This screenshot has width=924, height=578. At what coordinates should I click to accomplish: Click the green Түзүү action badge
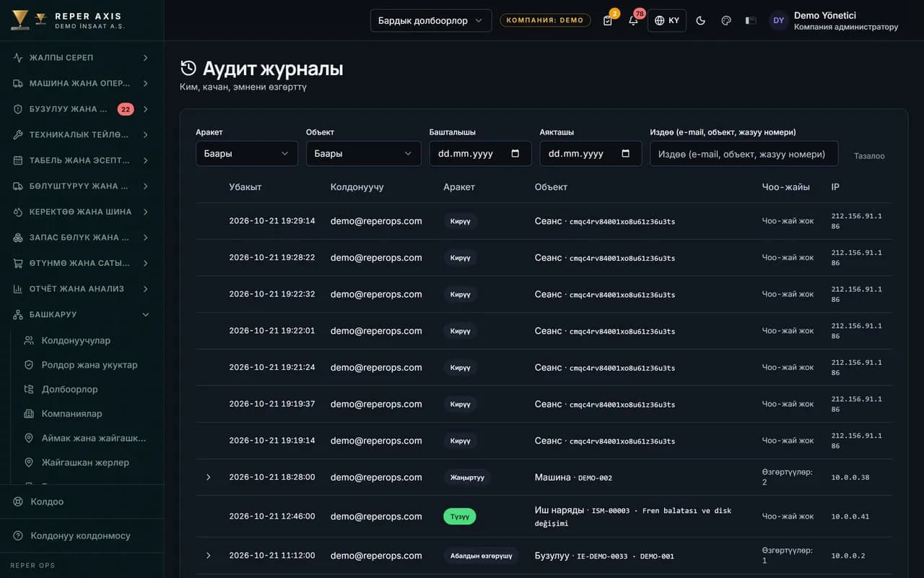tap(460, 517)
